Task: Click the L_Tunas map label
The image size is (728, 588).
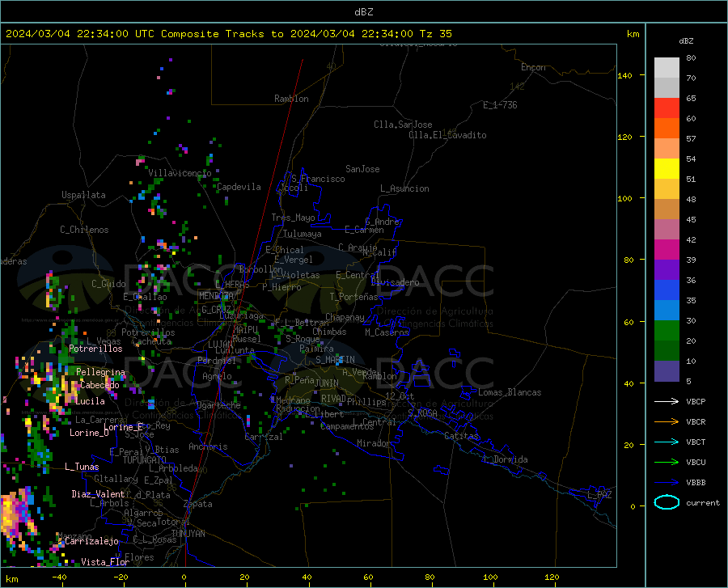Action: pos(82,467)
